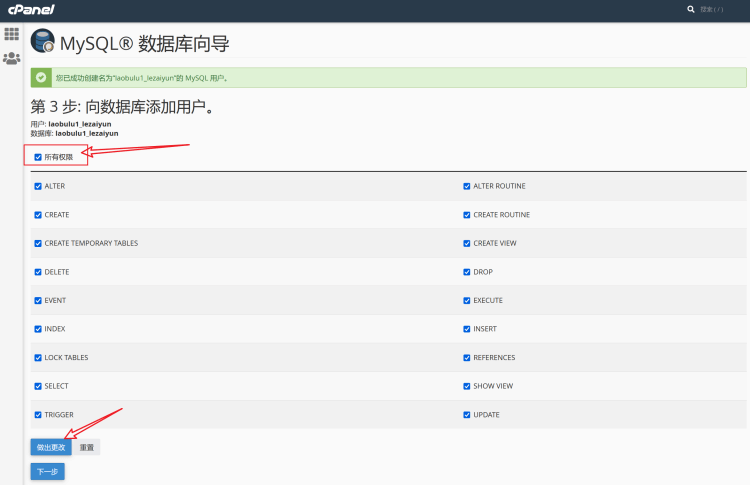
Task: Toggle the LOCK TABLES privilege
Action: coord(38,357)
